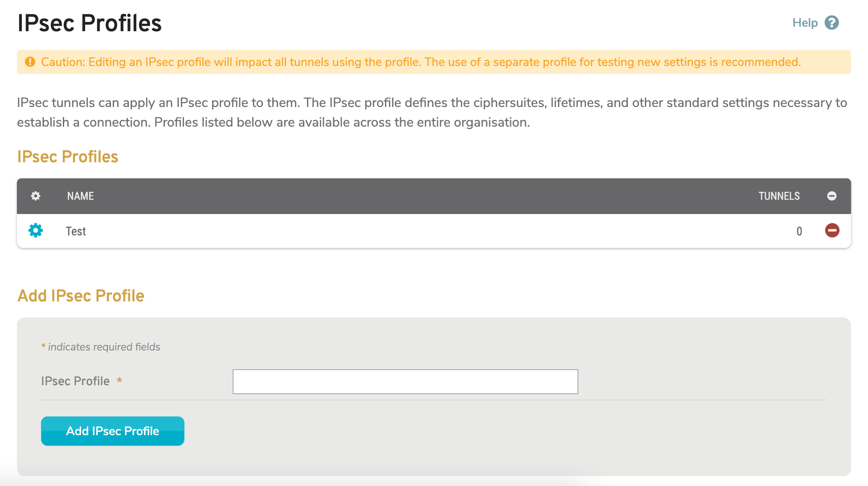The width and height of the screenshot is (868, 486).
Task: Click the tunnel count for the Test profile
Action: [799, 231]
